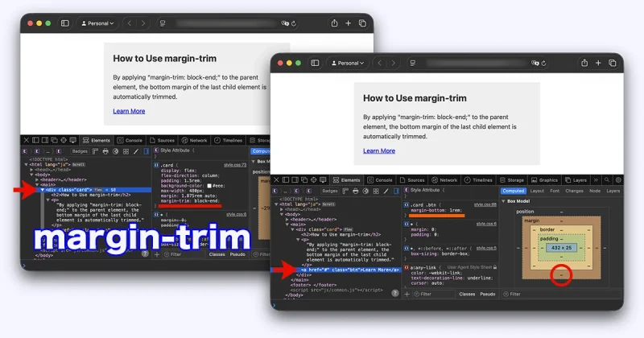Add new style rule plus icon, front window
Screen dimensions: 644x338
point(407,294)
